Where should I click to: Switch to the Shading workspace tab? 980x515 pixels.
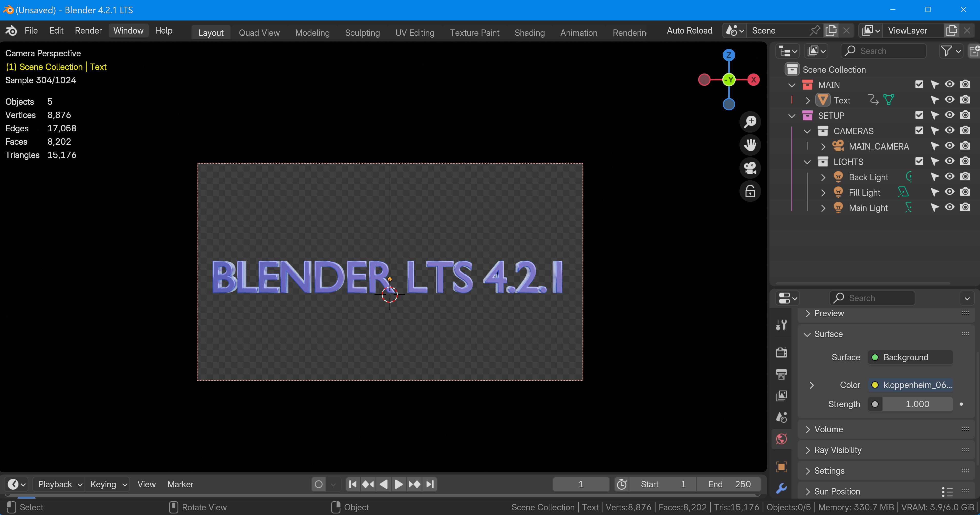529,33
